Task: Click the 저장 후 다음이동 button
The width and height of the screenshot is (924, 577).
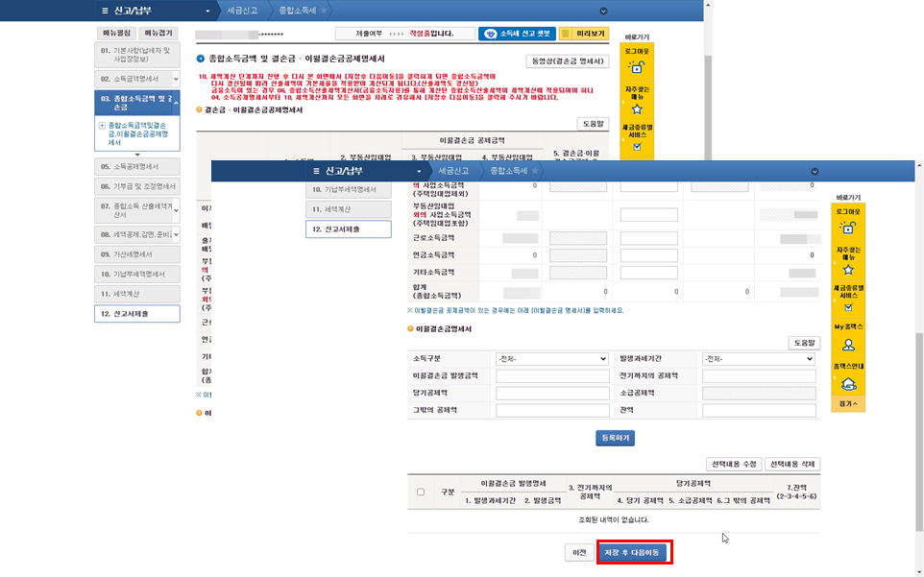Action: 632,553
